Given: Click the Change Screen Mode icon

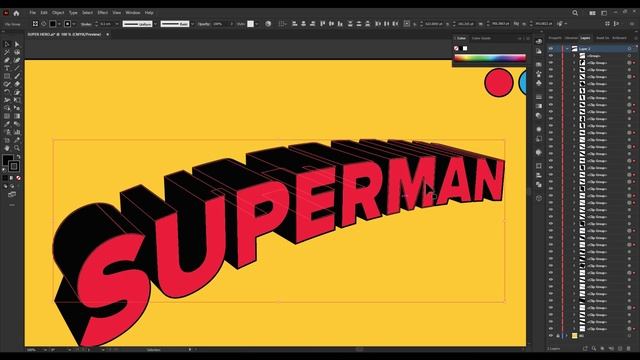Looking at the screenshot, I should [12, 195].
